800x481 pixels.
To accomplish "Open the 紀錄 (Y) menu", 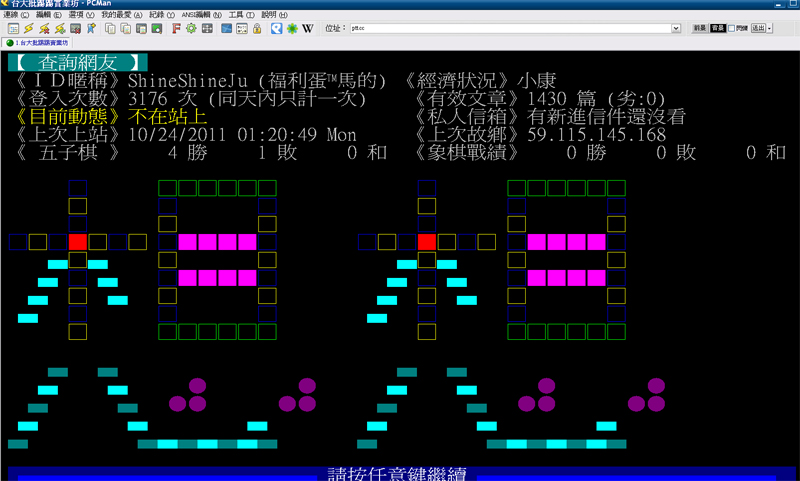I will pos(162,15).
